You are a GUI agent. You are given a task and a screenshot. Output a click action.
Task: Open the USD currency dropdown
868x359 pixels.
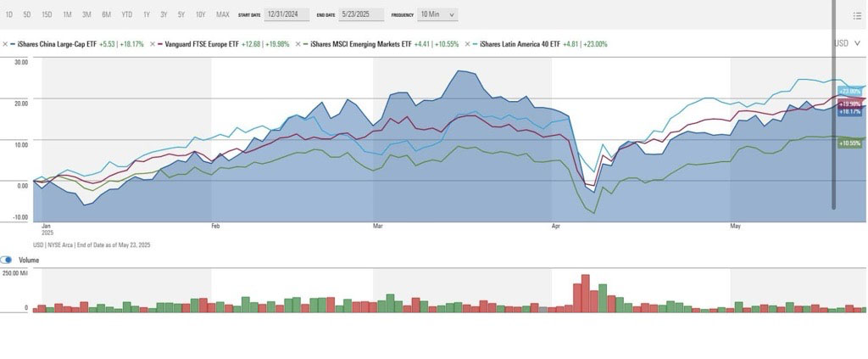pos(848,43)
